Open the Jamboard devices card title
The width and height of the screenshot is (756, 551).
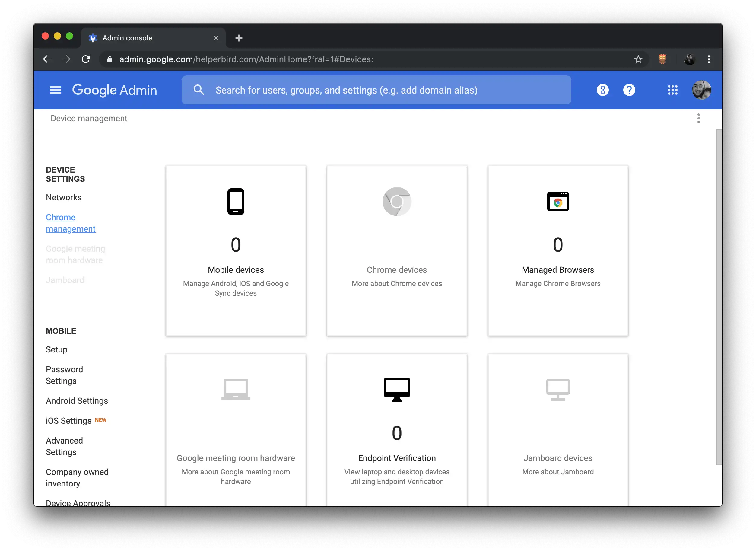click(557, 458)
